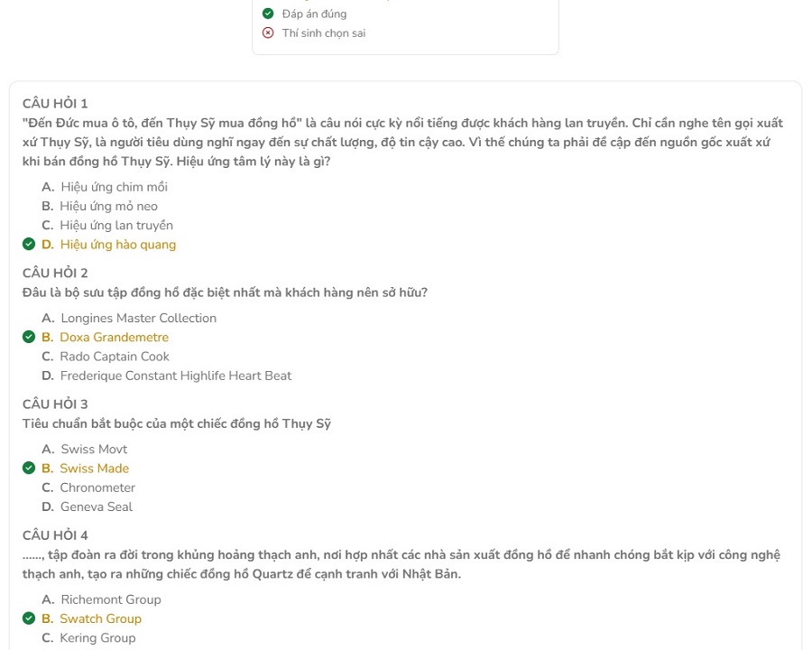Viewport: 812px width, 650px height.
Task: Choose 'Geneva Seal' answer option
Action: (87, 506)
